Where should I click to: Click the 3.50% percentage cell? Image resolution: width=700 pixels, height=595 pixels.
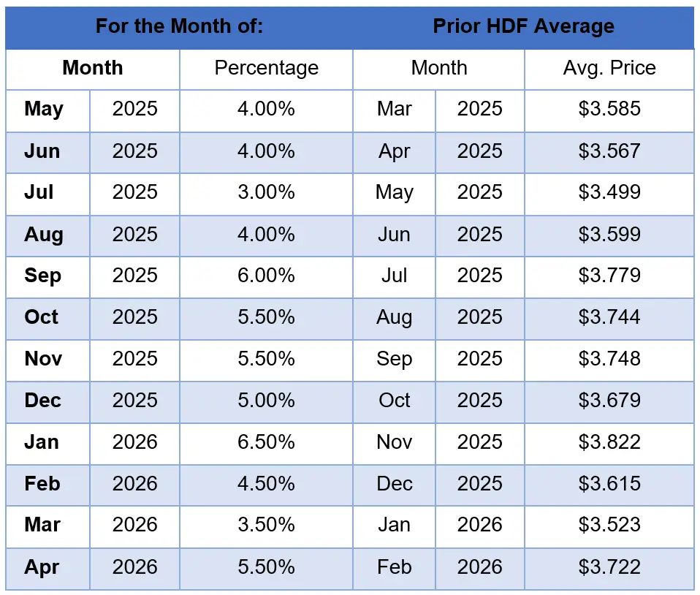coord(266,525)
